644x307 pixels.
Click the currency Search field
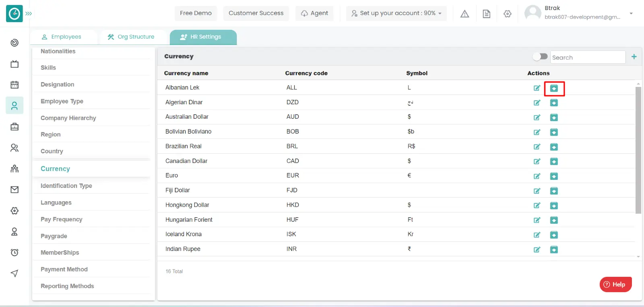[588, 57]
